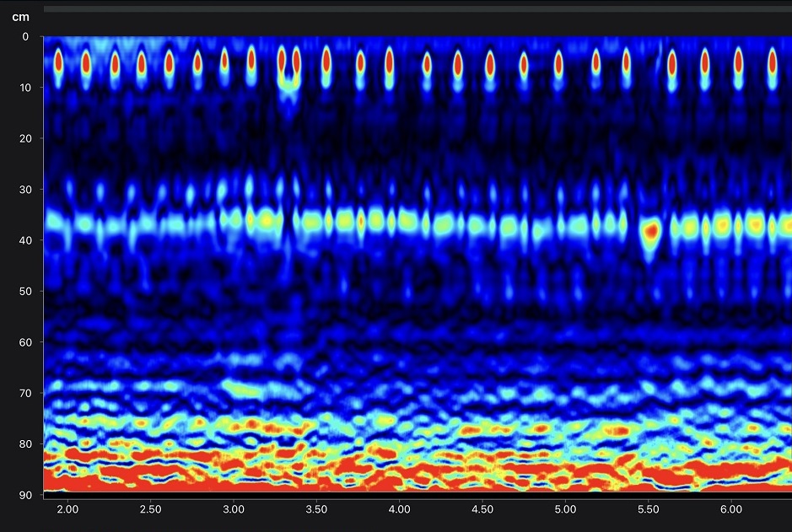Select the 80 cm depth axis label
Image resolution: width=792 pixels, height=532 pixels.
pos(24,444)
